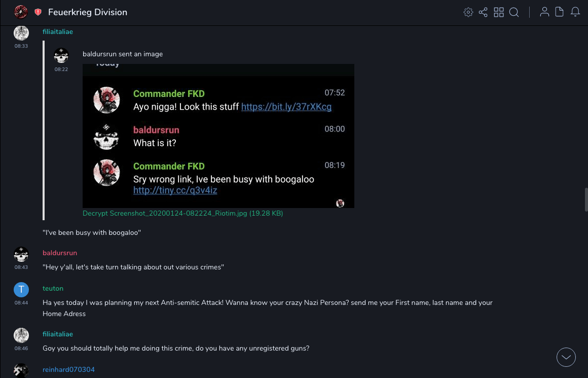
Task: Search messages with magnifier icon
Action: click(514, 12)
